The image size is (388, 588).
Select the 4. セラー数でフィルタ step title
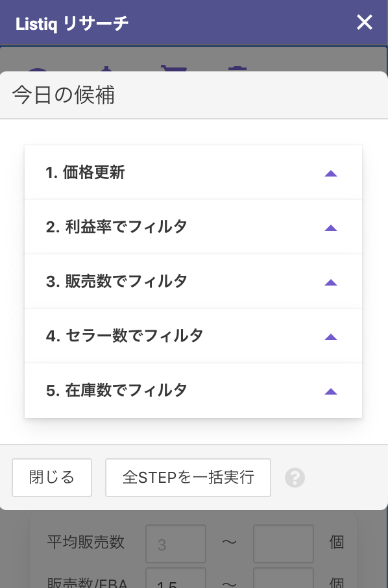(x=125, y=336)
